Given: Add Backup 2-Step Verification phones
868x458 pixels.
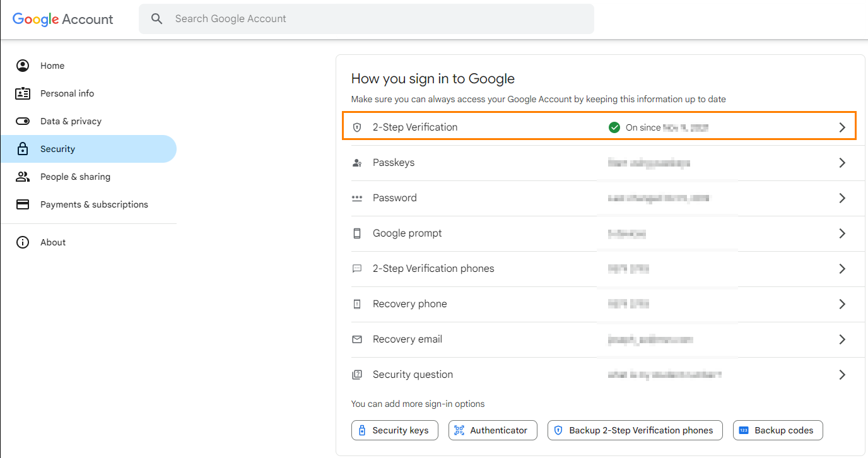Looking at the screenshot, I should pyautogui.click(x=635, y=430).
